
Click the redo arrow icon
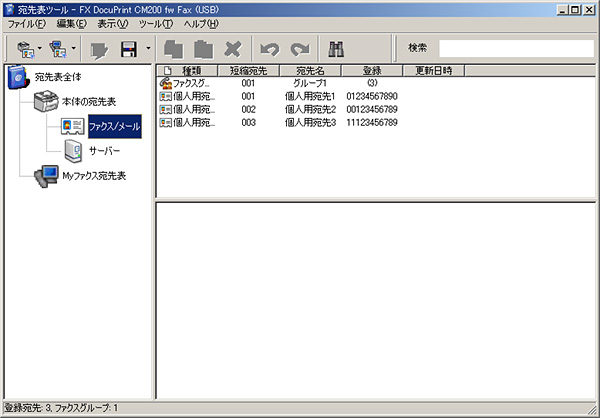(x=300, y=48)
